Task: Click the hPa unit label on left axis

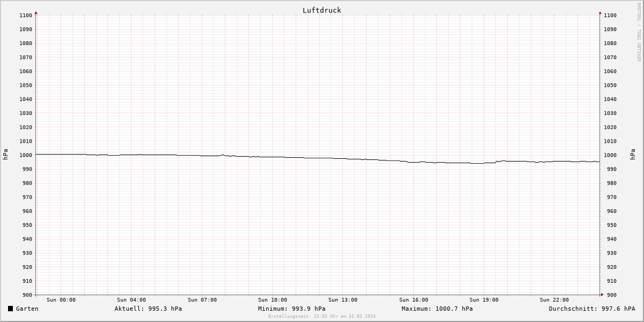Action: (5, 155)
